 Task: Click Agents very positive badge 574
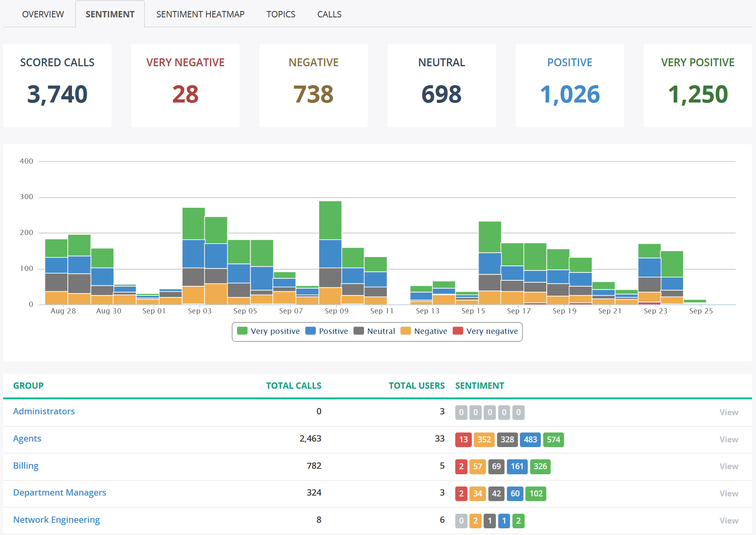(x=553, y=440)
